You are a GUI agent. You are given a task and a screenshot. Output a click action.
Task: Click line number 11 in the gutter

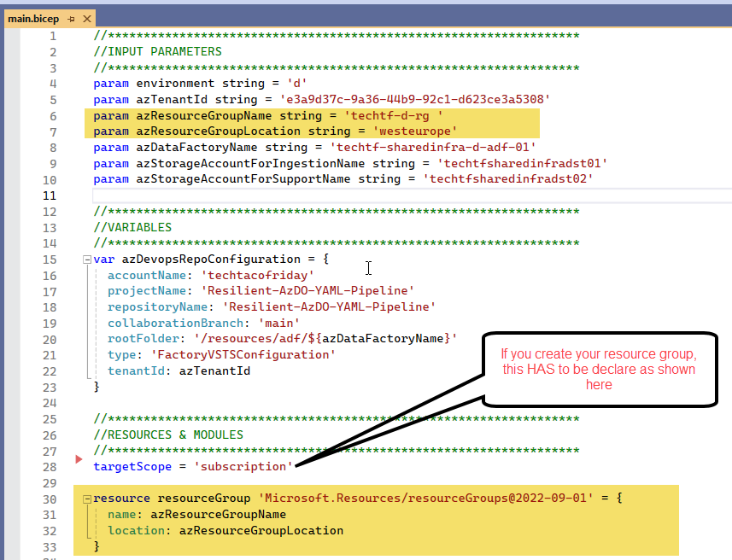50,195
